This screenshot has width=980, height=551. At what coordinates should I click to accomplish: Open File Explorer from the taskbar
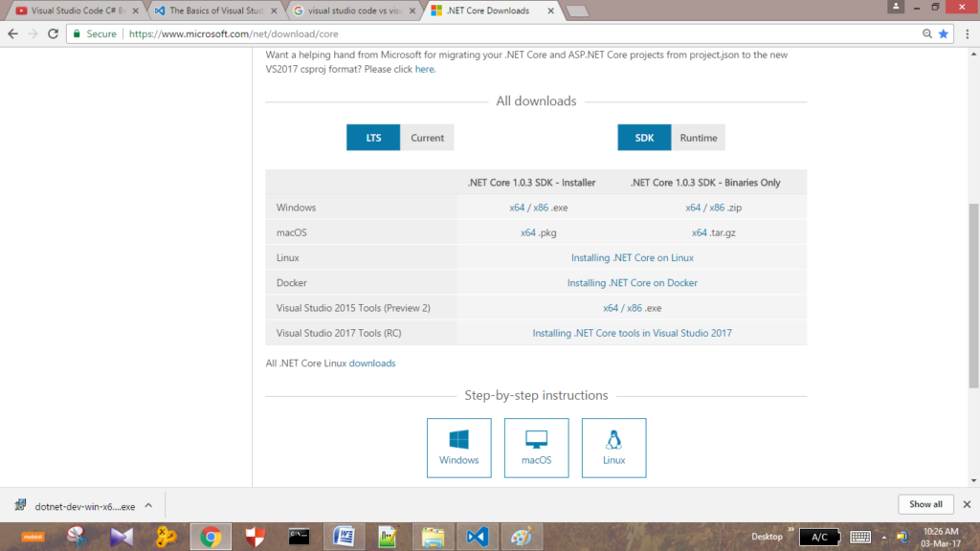433,537
